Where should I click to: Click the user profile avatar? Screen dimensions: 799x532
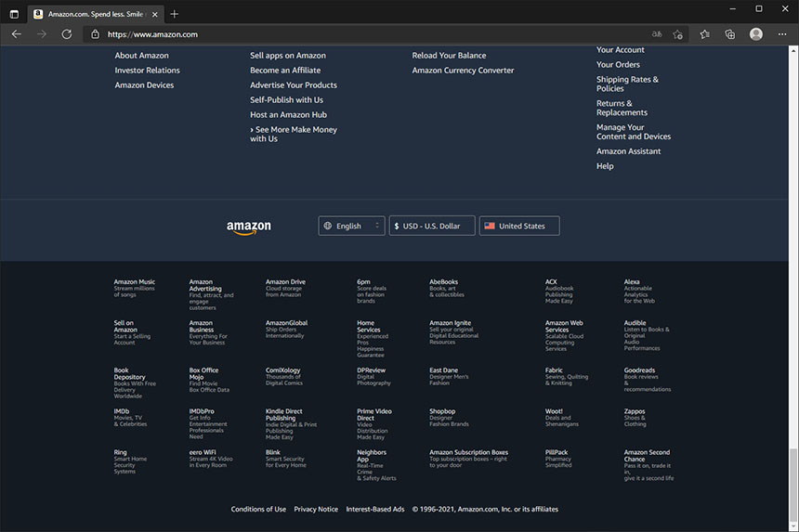(756, 34)
